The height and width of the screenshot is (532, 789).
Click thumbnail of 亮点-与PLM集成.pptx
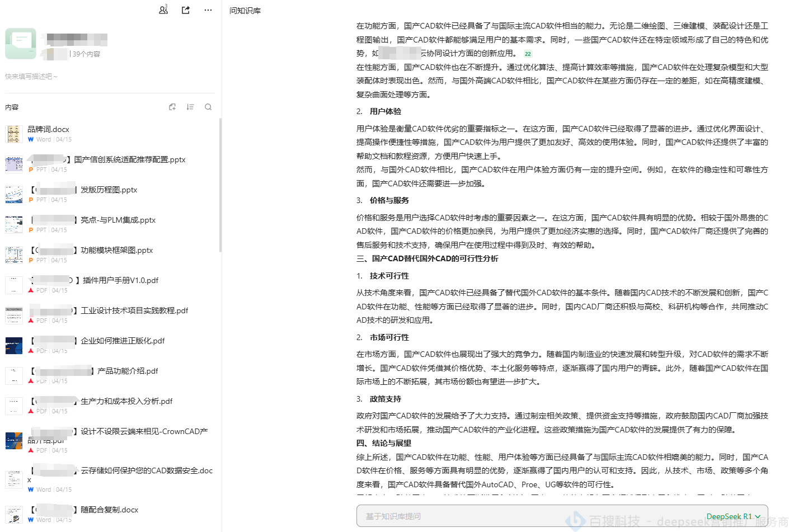click(x=14, y=225)
